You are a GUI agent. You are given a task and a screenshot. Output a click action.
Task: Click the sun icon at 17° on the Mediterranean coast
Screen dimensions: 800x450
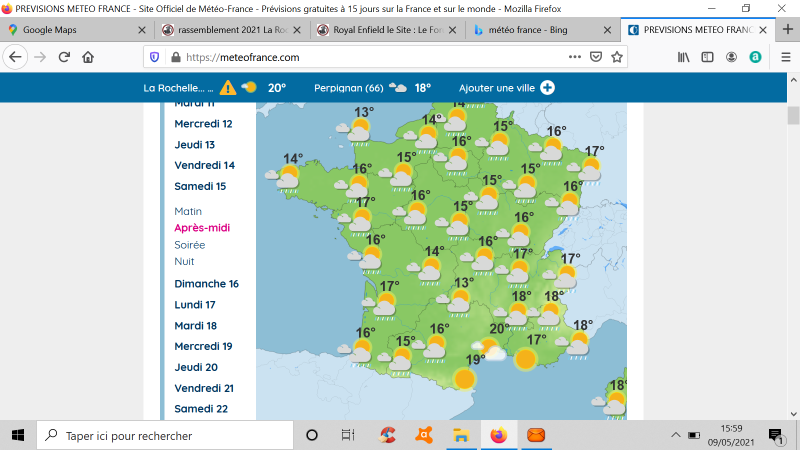point(525,359)
